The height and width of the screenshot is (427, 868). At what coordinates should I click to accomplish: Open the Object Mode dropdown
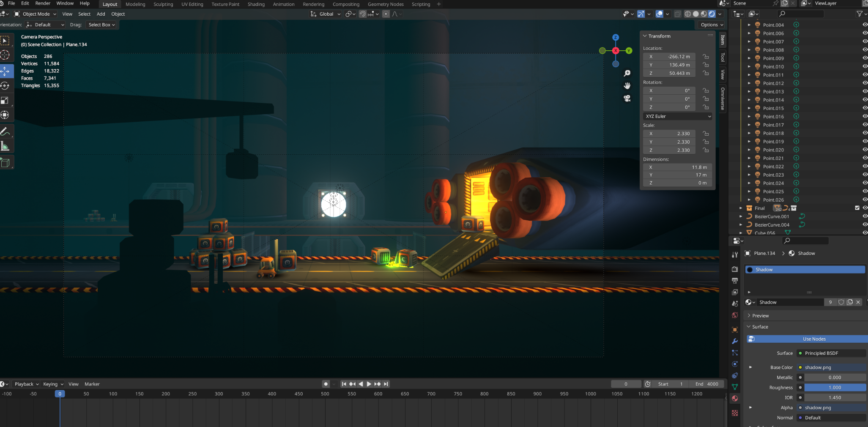(36, 14)
